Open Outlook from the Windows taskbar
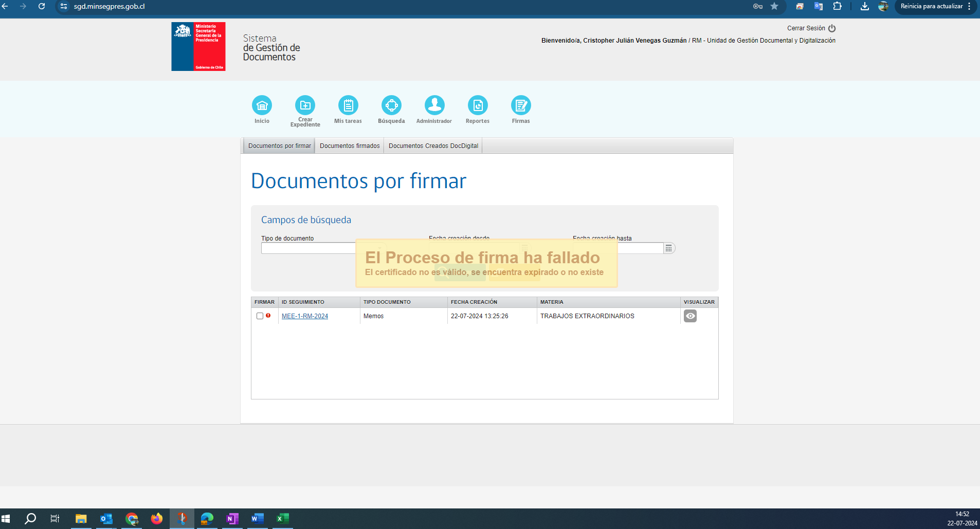The width and height of the screenshot is (980, 529). click(x=106, y=519)
